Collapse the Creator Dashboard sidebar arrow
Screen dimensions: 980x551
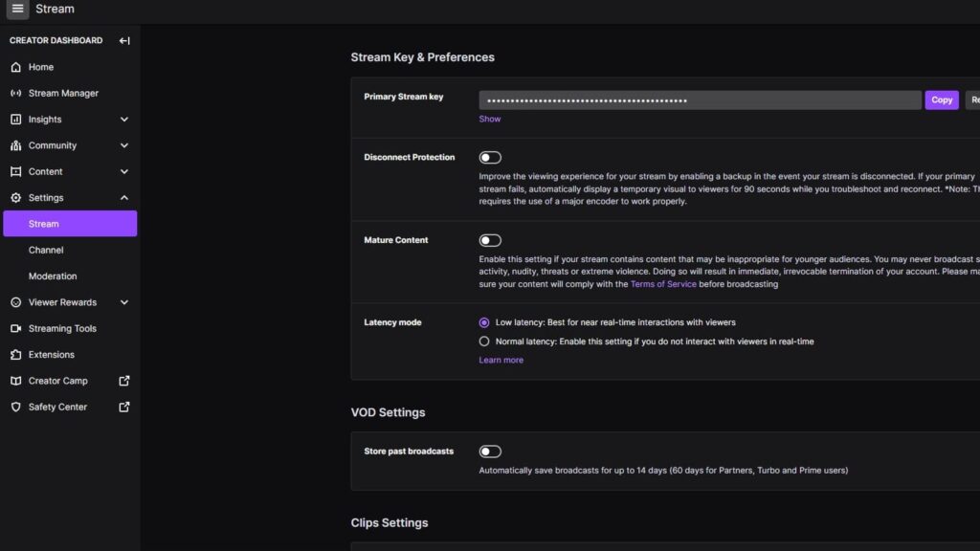(124, 40)
